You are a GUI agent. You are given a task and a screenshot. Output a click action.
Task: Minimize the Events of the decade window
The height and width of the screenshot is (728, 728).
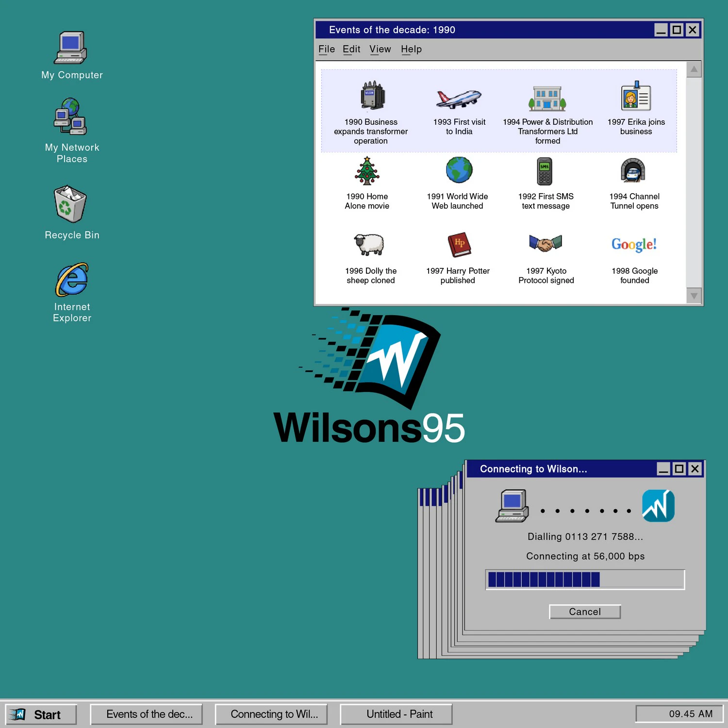tap(661, 30)
